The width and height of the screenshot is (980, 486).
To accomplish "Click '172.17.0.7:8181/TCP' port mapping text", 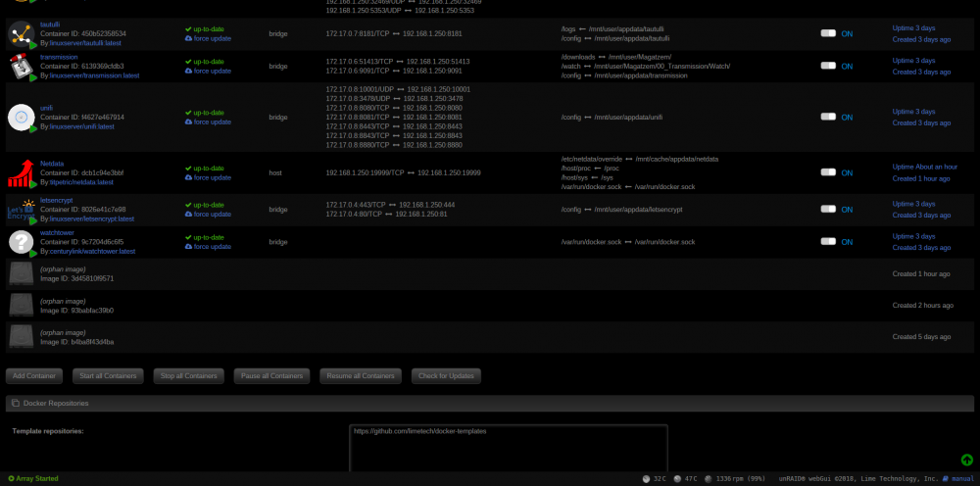I will click(x=357, y=33).
